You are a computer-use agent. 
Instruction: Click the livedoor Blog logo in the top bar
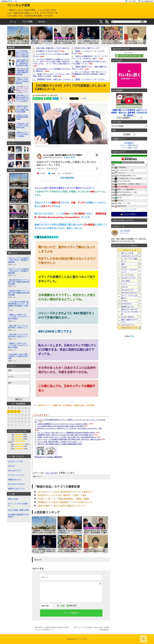point(7,1)
